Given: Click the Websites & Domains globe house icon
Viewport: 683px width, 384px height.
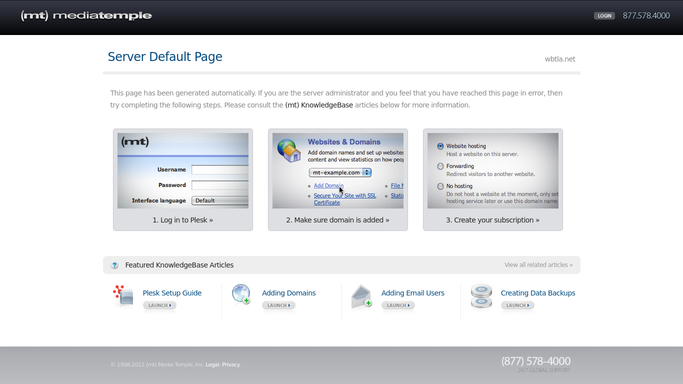Looking at the screenshot, I should 289,151.
